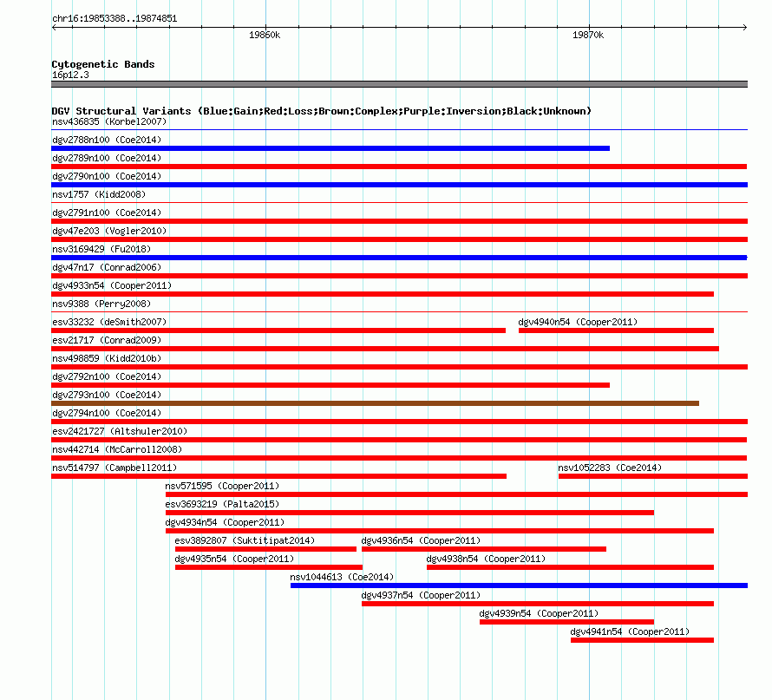The height and width of the screenshot is (700, 772).
Task: Select the red dgv4938n54 loss bar
Action: point(570,567)
